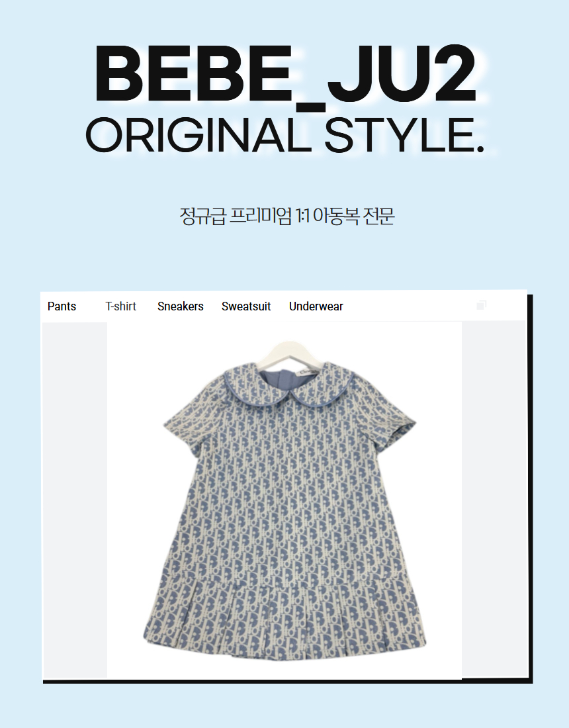Viewport: 569px width, 728px height.
Task: Click the gray panel right of the image
Action: (494, 500)
